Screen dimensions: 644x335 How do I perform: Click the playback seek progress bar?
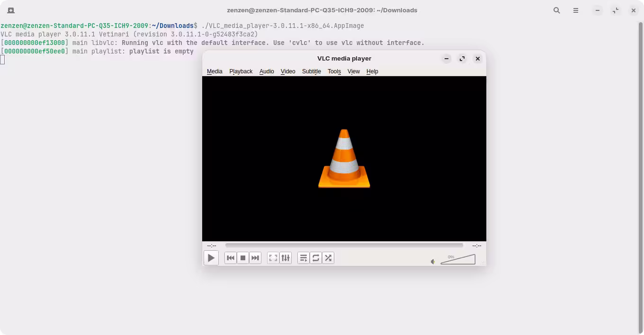[x=344, y=245]
